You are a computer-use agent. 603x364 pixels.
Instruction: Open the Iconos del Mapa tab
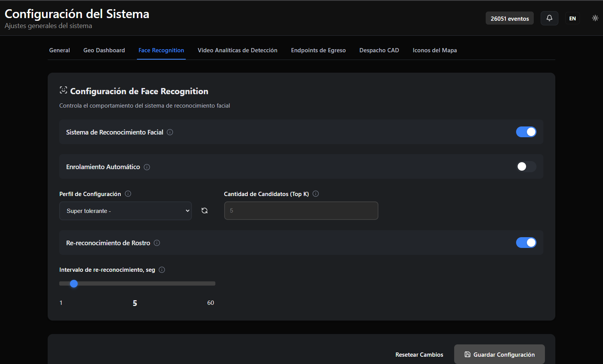pos(435,50)
